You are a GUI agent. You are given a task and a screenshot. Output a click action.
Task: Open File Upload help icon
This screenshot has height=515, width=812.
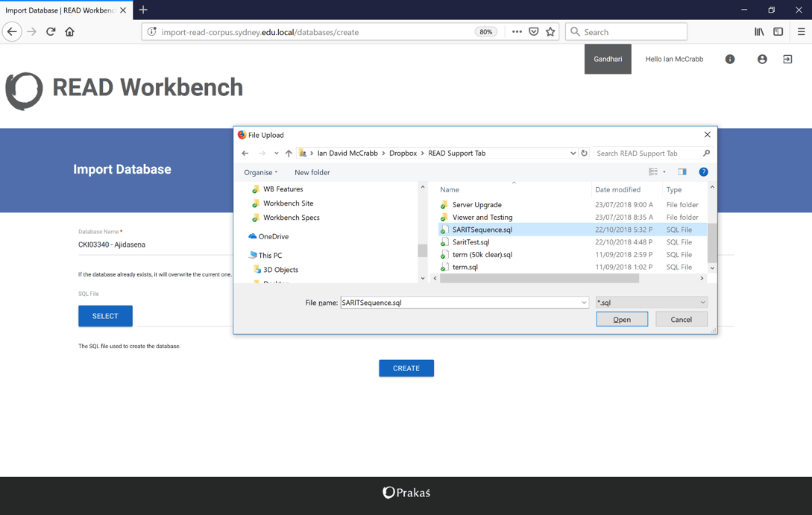(x=703, y=172)
